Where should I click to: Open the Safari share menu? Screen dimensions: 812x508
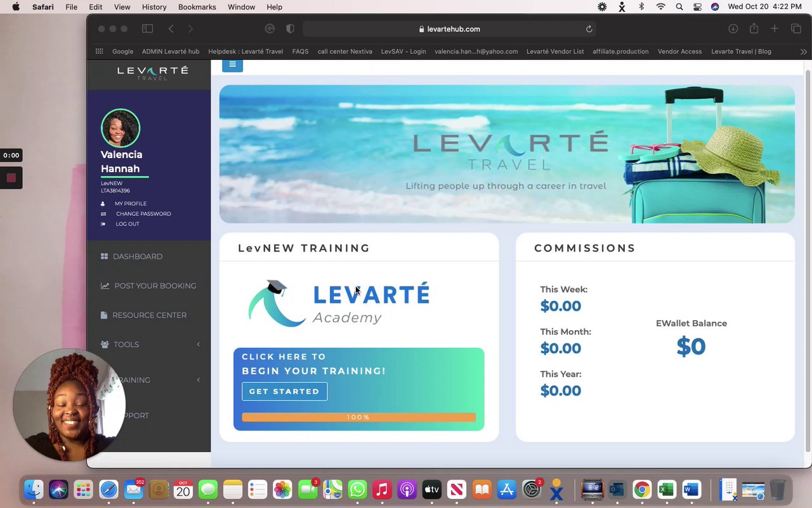point(754,29)
